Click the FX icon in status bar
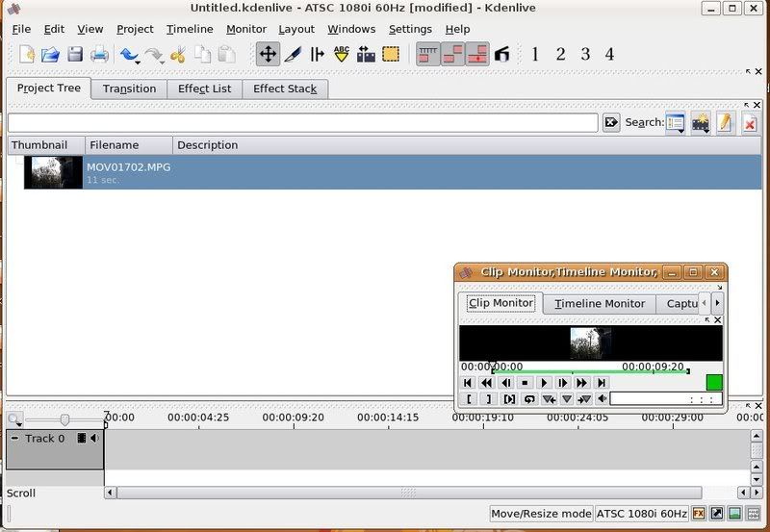This screenshot has width=770, height=532. click(x=699, y=514)
